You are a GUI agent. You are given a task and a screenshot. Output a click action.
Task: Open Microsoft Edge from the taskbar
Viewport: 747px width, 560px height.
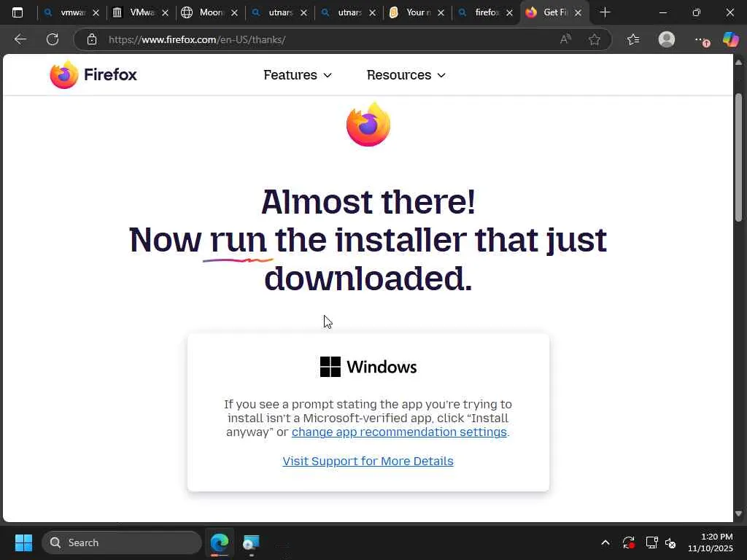coord(220,542)
